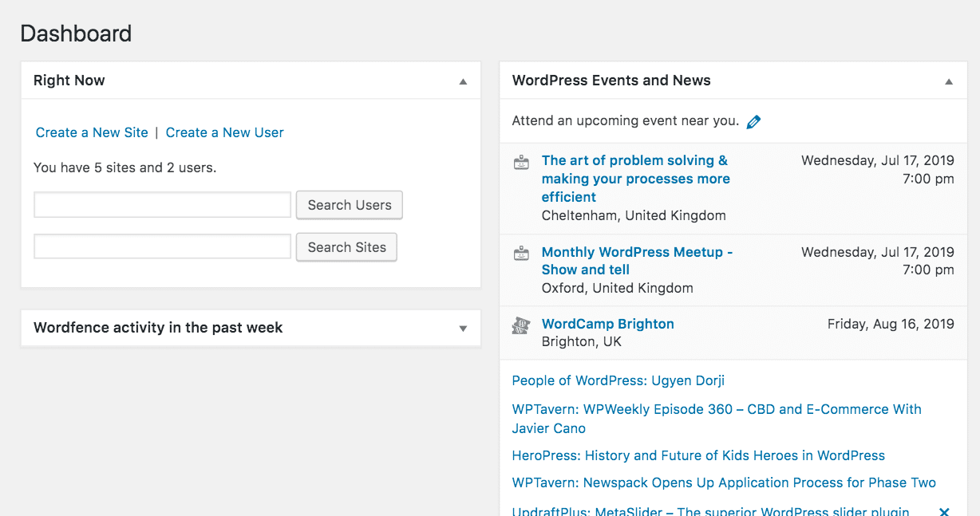Click the meetup icon beside problem solving event
980x516 pixels.
coord(521,162)
